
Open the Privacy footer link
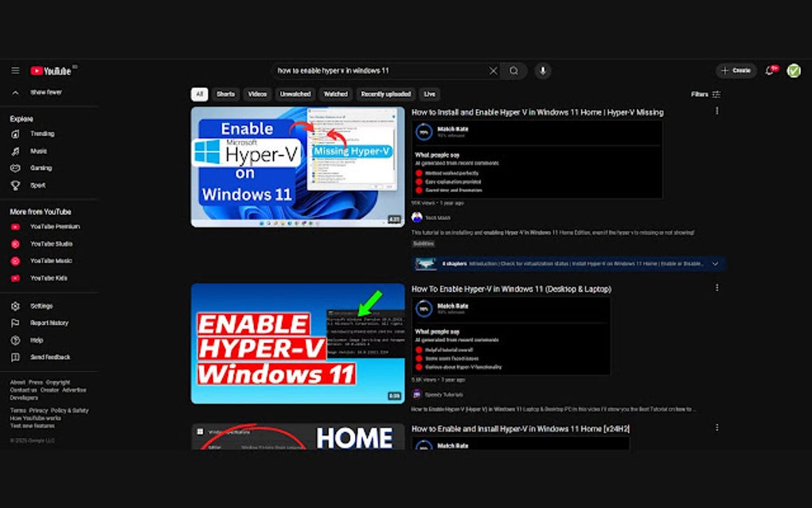38,410
